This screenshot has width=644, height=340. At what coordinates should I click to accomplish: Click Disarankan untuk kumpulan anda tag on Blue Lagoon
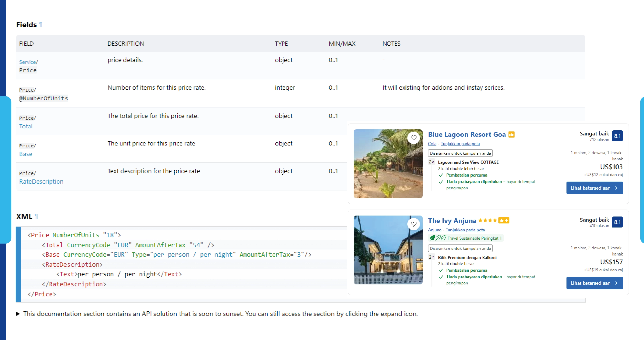pos(460,153)
